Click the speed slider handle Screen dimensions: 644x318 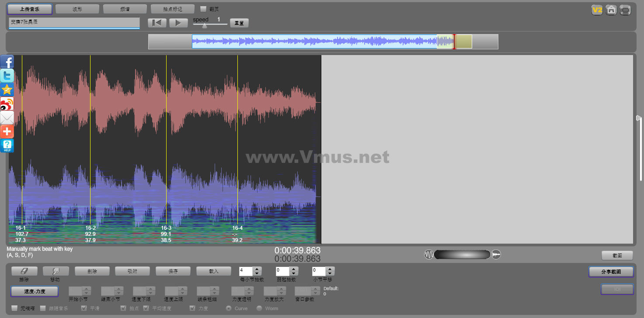pos(204,25)
